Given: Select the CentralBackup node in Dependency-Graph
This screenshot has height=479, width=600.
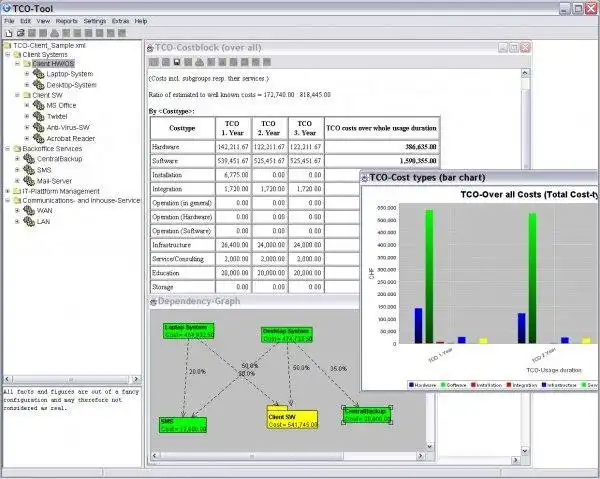Looking at the screenshot, I should point(367,415).
